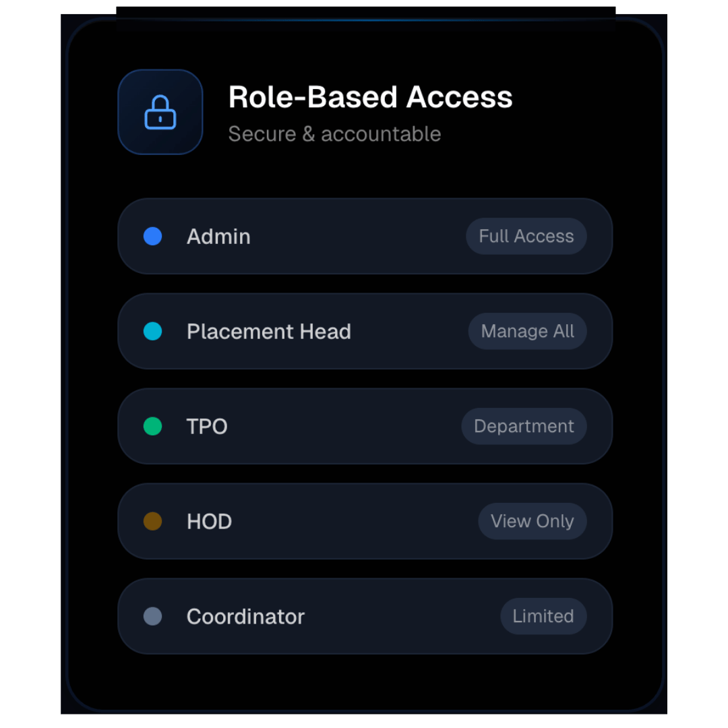Click the padlock icon in the header
Image resolution: width=728 pixels, height=728 pixels.
(x=160, y=112)
